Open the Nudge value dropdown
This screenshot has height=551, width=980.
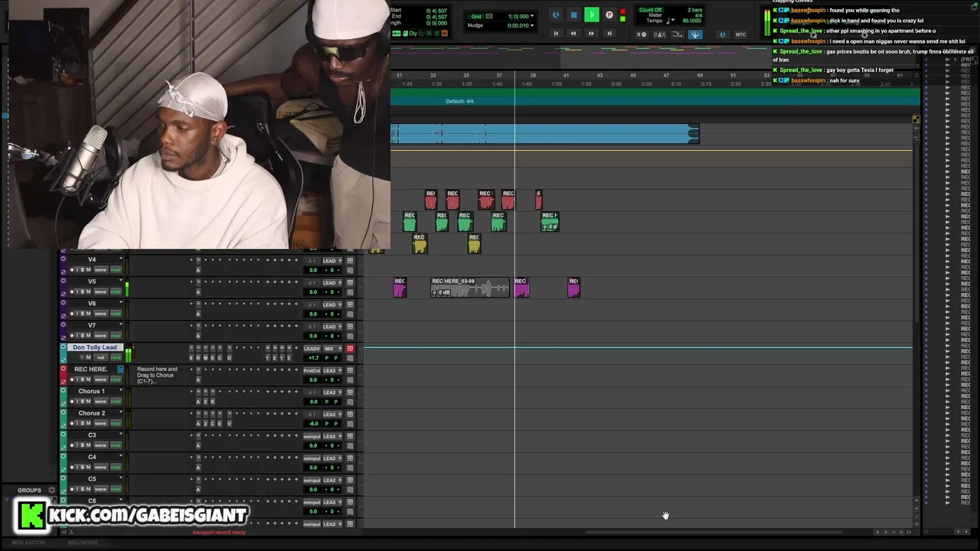tap(532, 25)
